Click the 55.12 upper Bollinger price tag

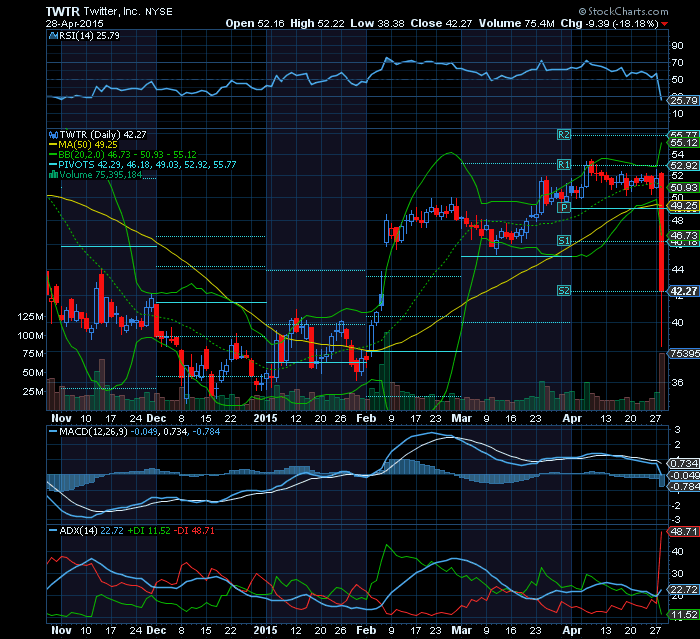pyautogui.click(x=683, y=142)
